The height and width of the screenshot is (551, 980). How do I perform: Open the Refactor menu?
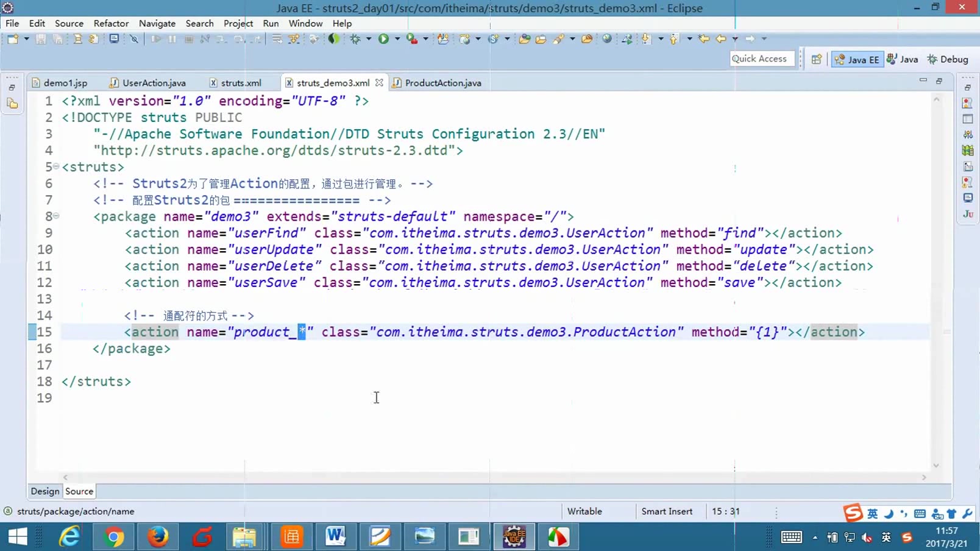(111, 23)
